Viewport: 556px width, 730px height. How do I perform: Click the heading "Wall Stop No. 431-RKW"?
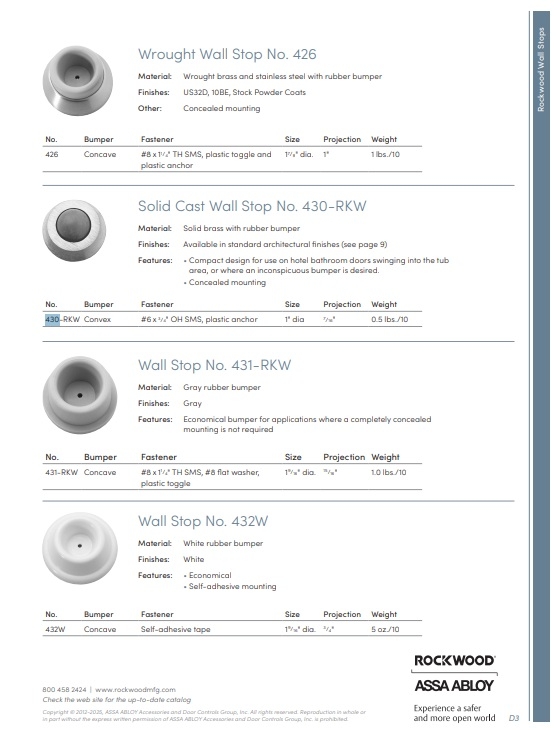(x=215, y=365)
